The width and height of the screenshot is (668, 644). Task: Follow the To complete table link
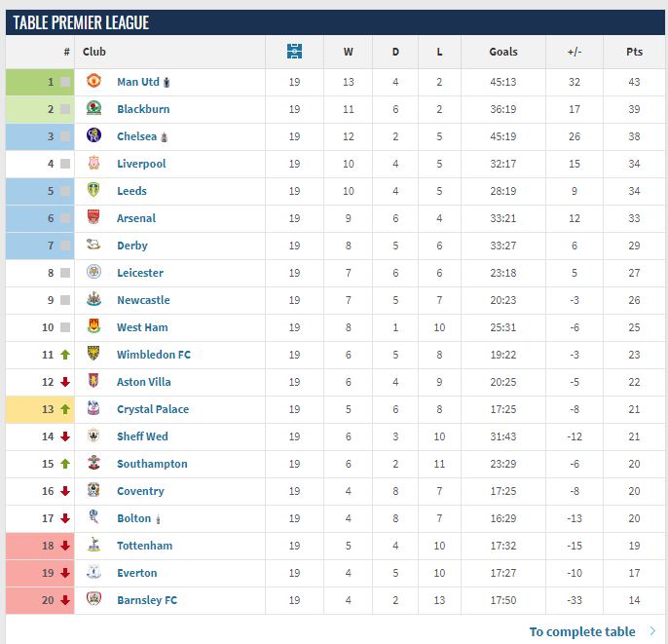point(582,631)
